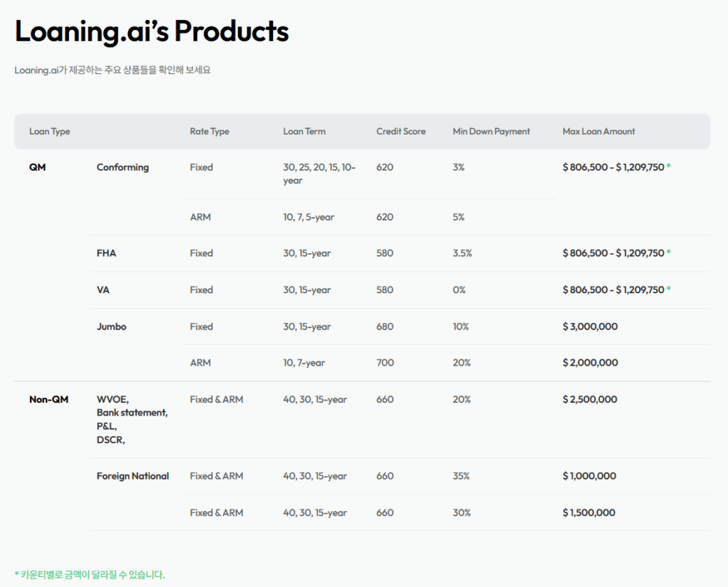Select the "Foreign National" loan type cell
The width and height of the screenshot is (728, 587).
coord(133,477)
